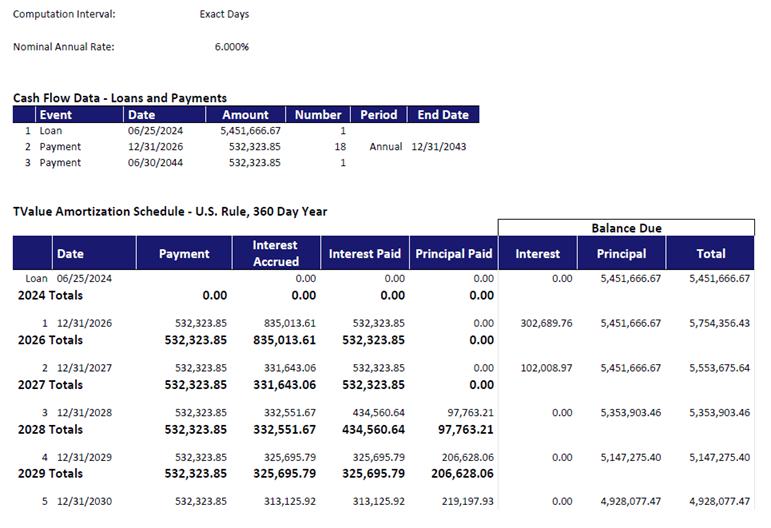The width and height of the screenshot is (771, 528).
Task: Select the Number column header
Action: pyautogui.click(x=318, y=115)
